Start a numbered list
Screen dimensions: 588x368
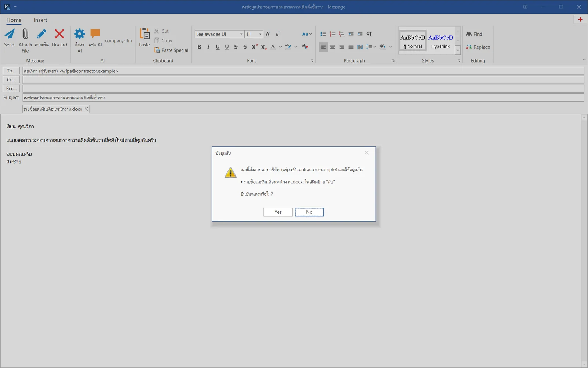pyautogui.click(x=332, y=34)
